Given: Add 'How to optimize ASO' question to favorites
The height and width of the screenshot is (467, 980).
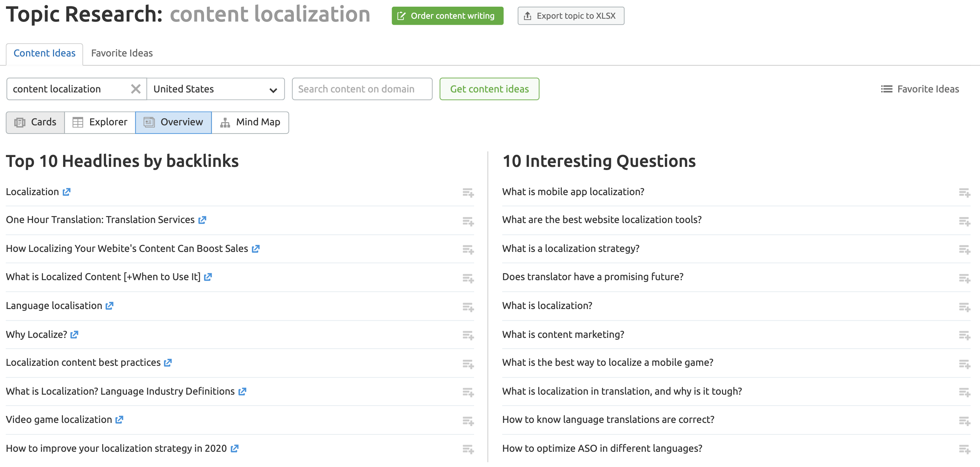Looking at the screenshot, I should tap(964, 449).
